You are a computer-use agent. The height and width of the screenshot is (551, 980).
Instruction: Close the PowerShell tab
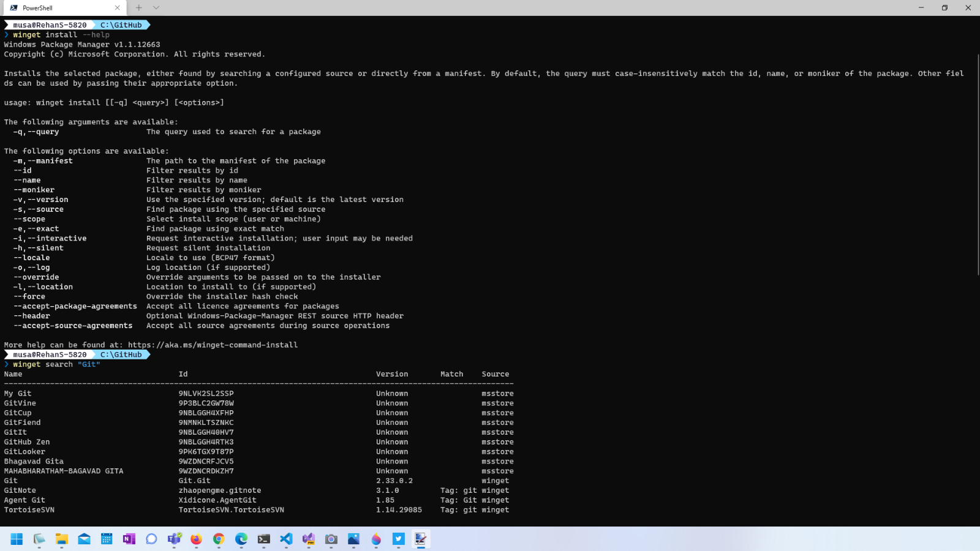[117, 8]
